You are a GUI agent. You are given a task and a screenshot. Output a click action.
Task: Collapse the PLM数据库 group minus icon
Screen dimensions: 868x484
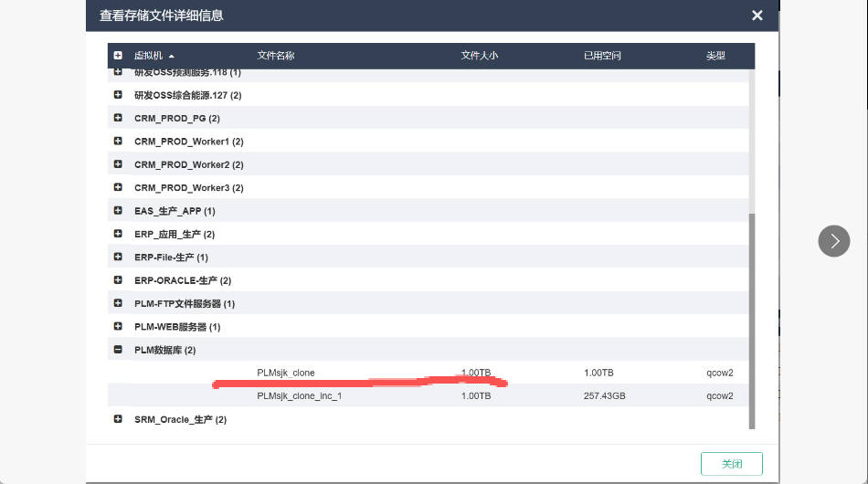click(118, 350)
